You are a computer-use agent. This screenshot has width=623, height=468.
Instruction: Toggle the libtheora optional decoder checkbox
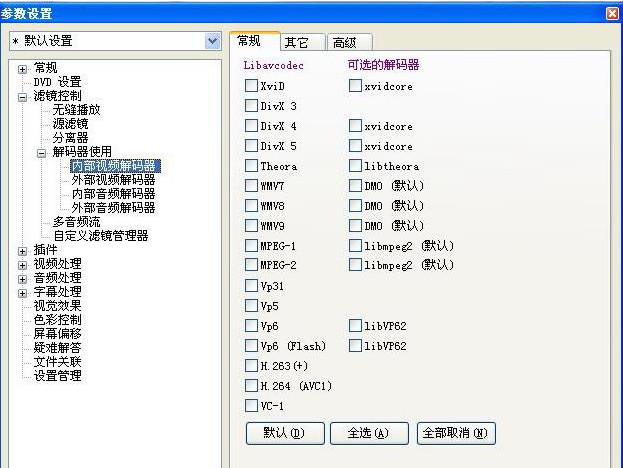pos(355,166)
